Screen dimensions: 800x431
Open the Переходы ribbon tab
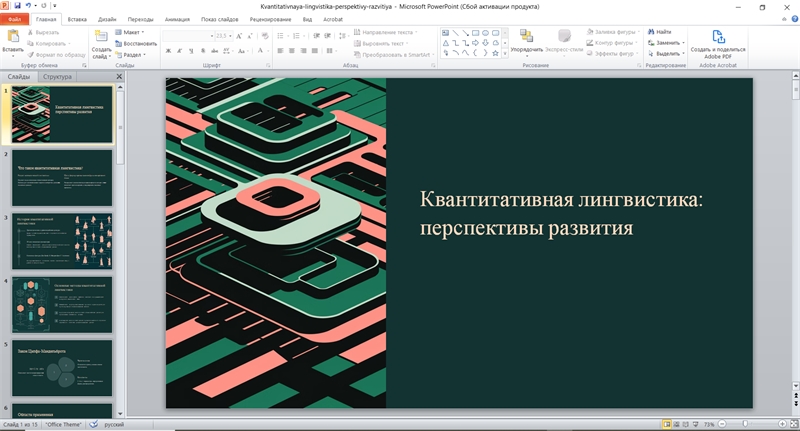(x=140, y=19)
